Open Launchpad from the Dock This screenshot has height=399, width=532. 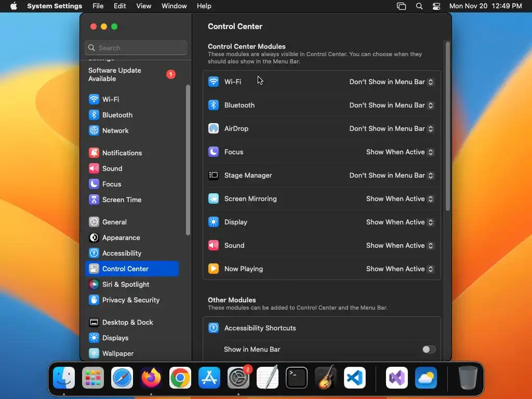(x=93, y=378)
